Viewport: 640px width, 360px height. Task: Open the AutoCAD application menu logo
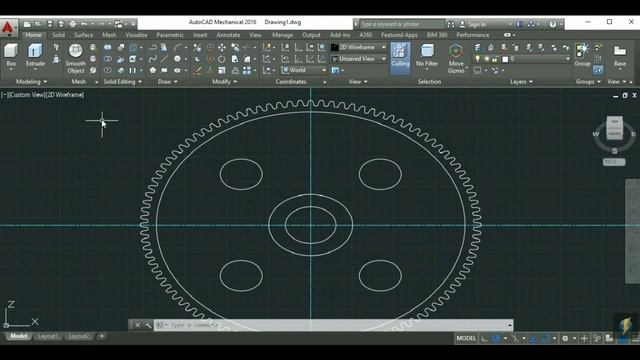8,27
